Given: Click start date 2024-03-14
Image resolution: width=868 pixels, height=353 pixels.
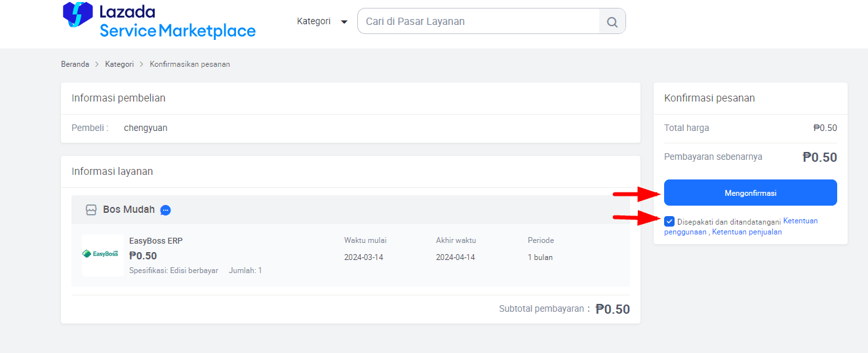Looking at the screenshot, I should pyautogui.click(x=364, y=257).
